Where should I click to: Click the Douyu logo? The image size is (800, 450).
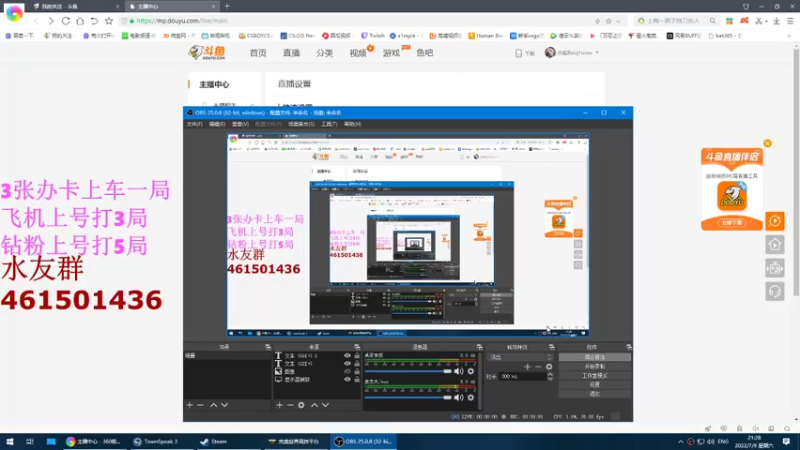coord(207,53)
